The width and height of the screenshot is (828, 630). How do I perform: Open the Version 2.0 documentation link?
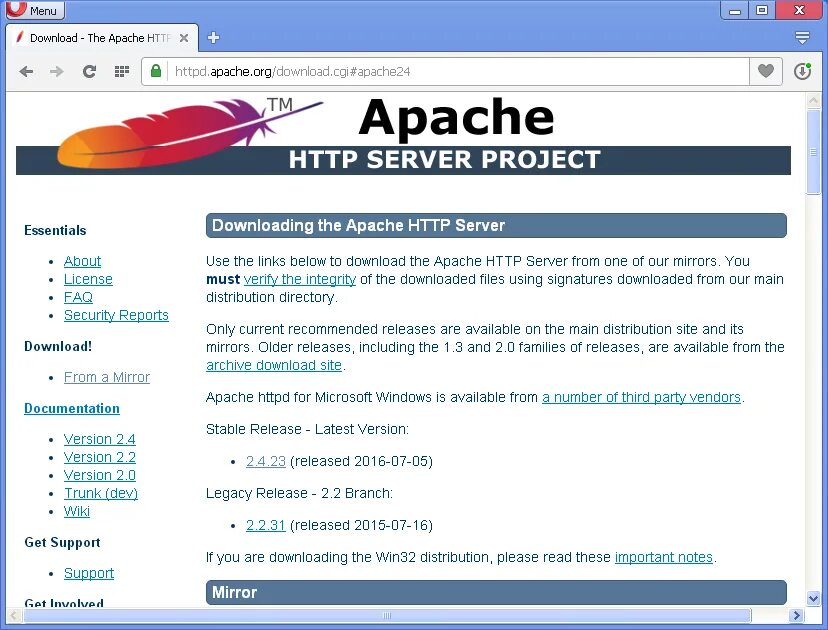pos(100,475)
